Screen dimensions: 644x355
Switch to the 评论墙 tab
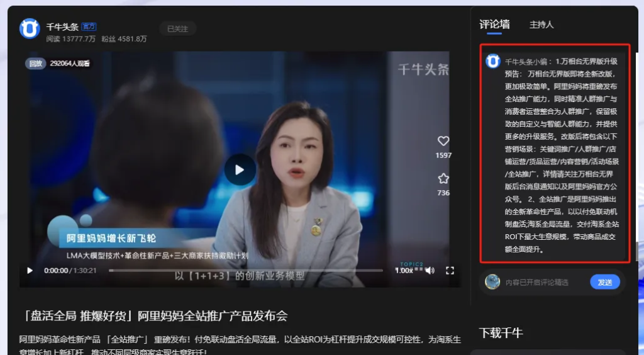click(494, 25)
